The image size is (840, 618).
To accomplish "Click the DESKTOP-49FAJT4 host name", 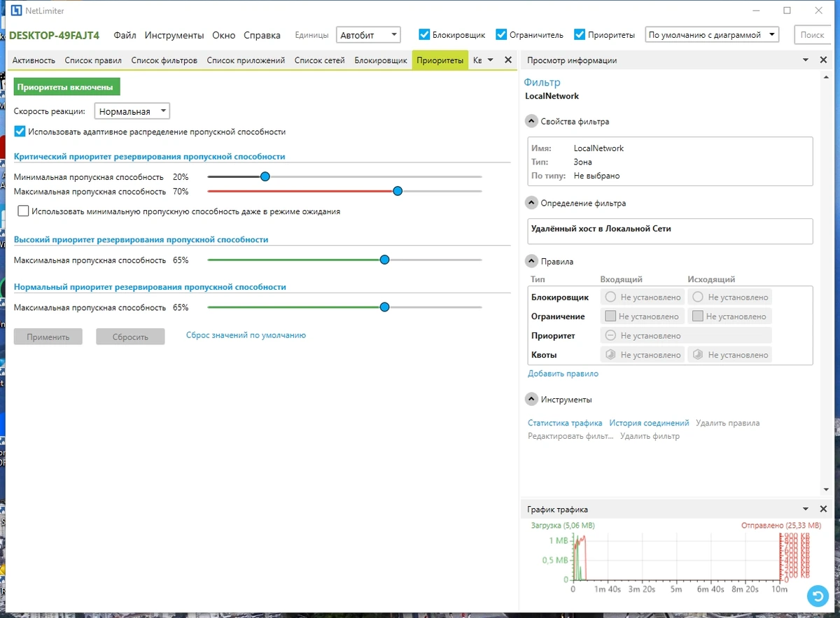I will point(55,35).
